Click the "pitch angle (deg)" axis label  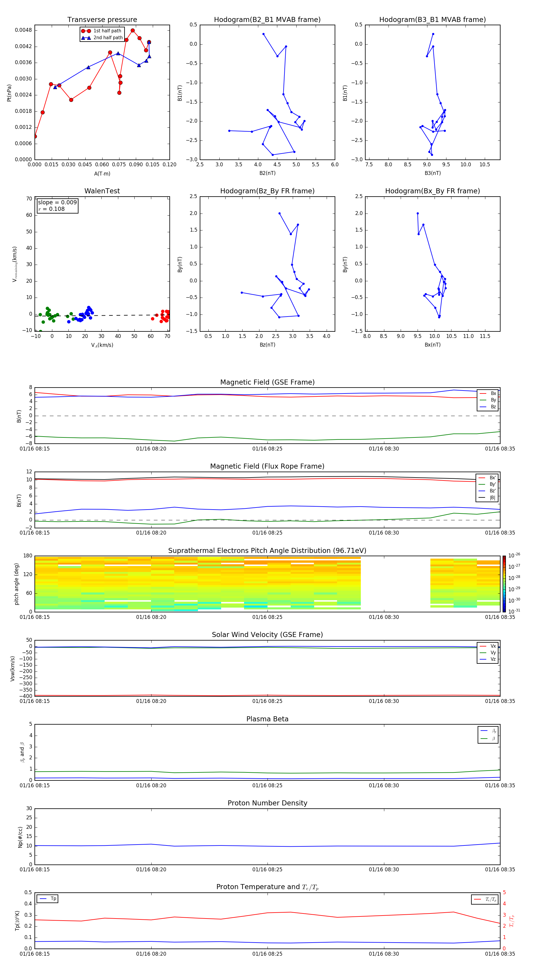click(16, 584)
